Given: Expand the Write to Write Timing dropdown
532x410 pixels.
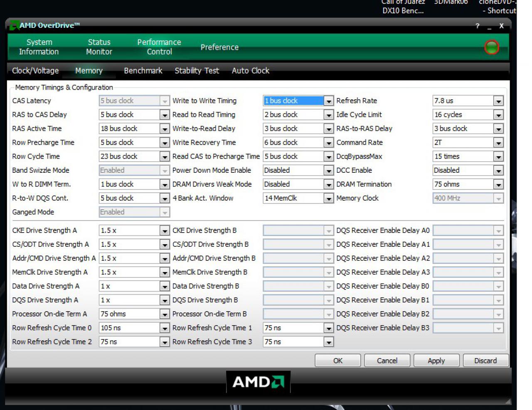Looking at the screenshot, I should pos(329,101).
